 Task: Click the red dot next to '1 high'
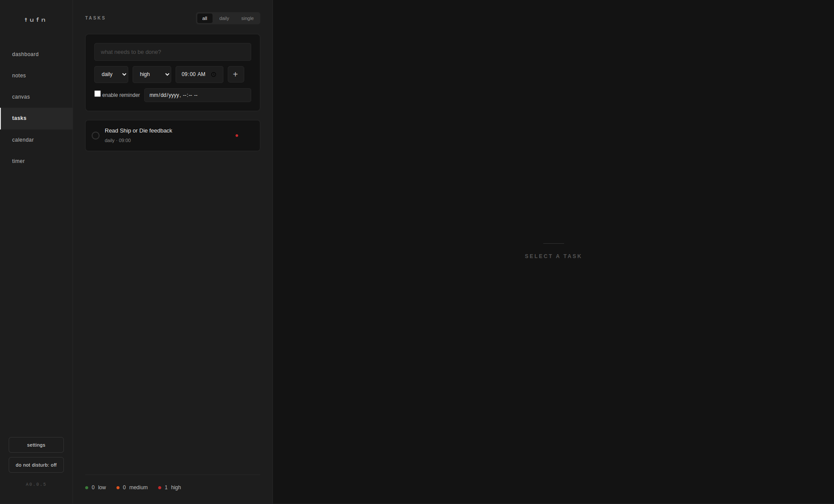pyautogui.click(x=159, y=487)
